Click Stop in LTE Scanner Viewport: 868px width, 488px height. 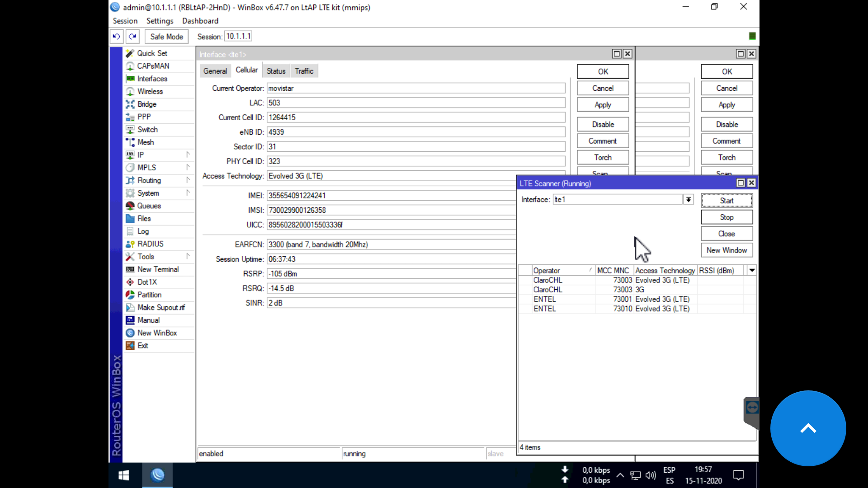(726, 217)
